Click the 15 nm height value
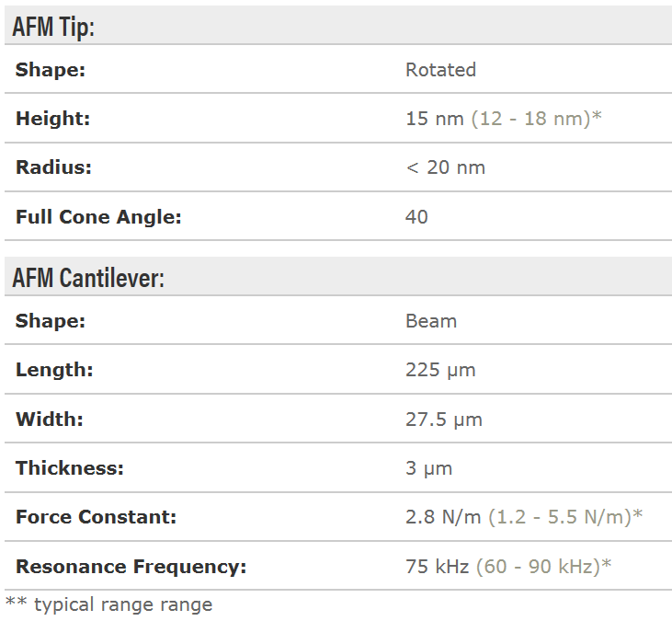Image resolution: width=672 pixels, height=621 pixels. pyautogui.click(x=435, y=119)
